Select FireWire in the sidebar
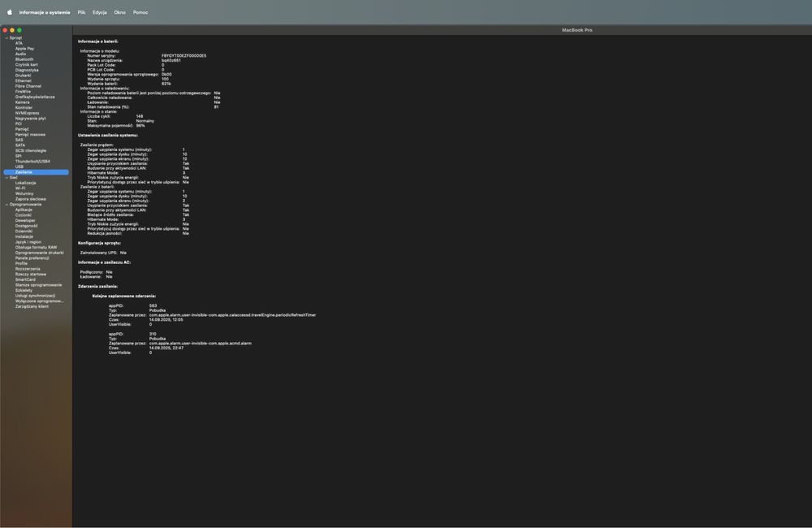This screenshot has width=812, height=528. 23,92
